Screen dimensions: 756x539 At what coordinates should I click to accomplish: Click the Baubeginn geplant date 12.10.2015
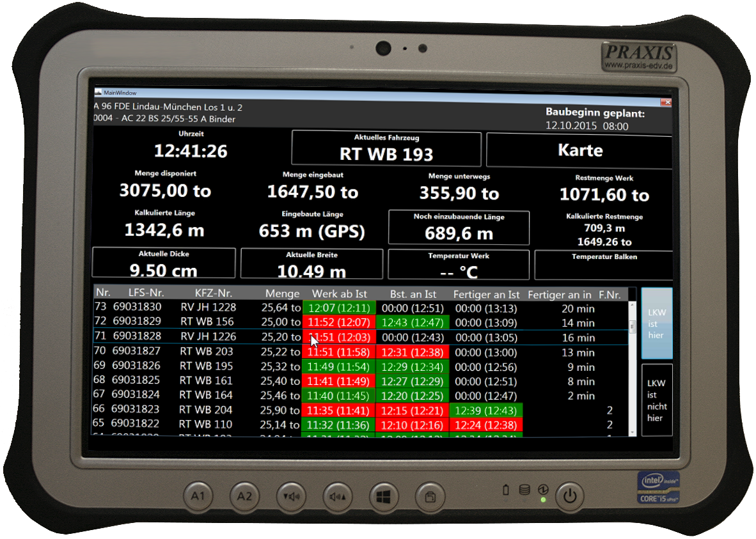(571, 126)
